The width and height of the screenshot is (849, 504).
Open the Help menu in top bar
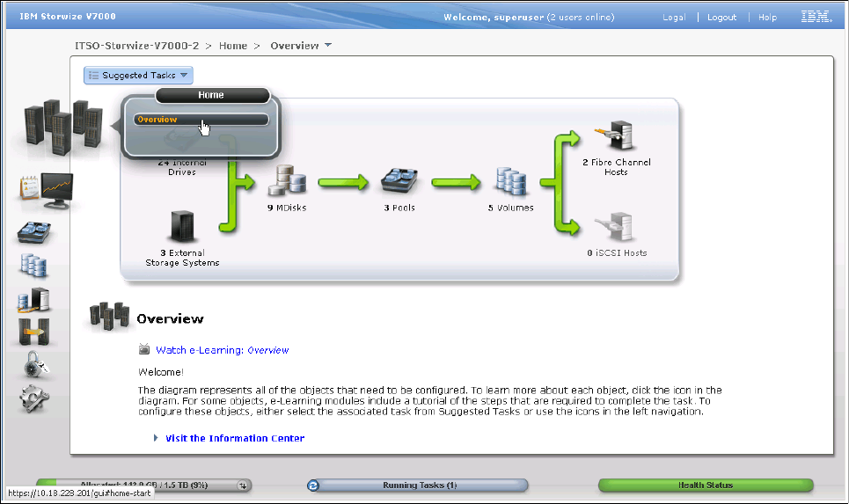(x=767, y=18)
